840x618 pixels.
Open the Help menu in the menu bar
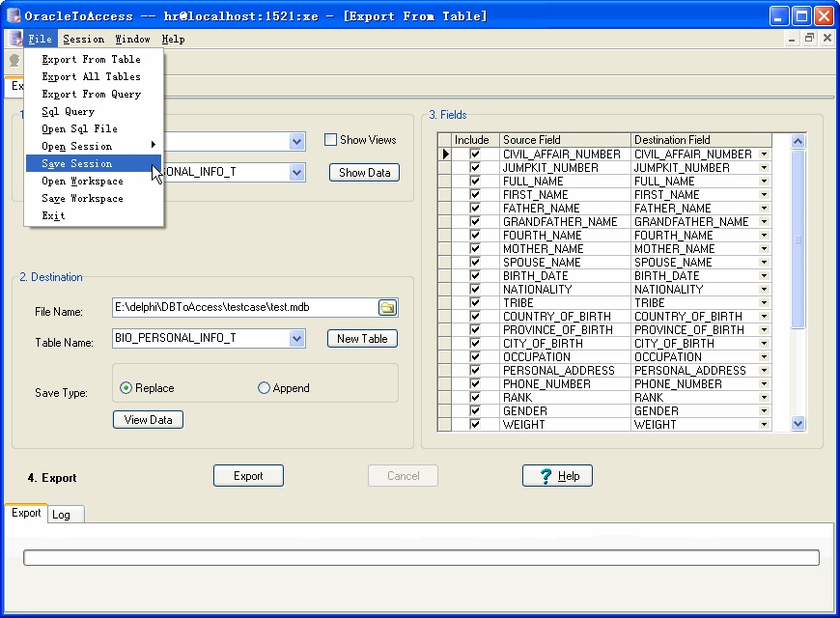[x=173, y=40]
